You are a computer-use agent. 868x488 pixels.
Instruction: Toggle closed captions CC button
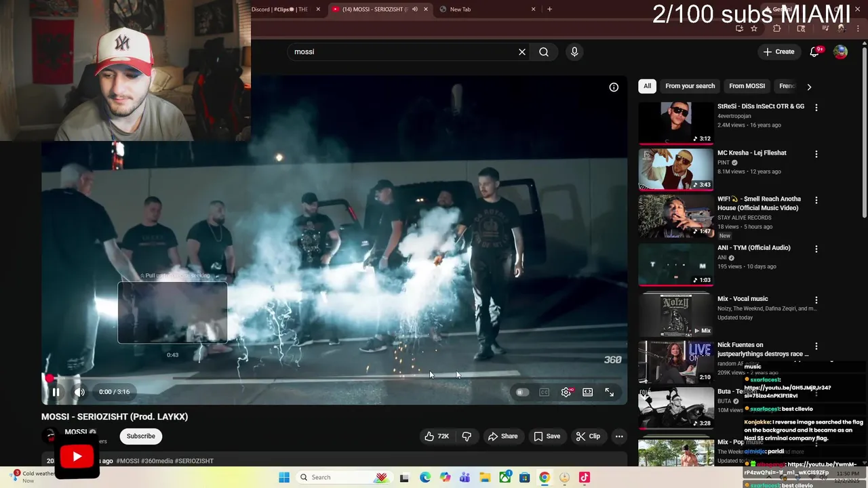coord(544,392)
